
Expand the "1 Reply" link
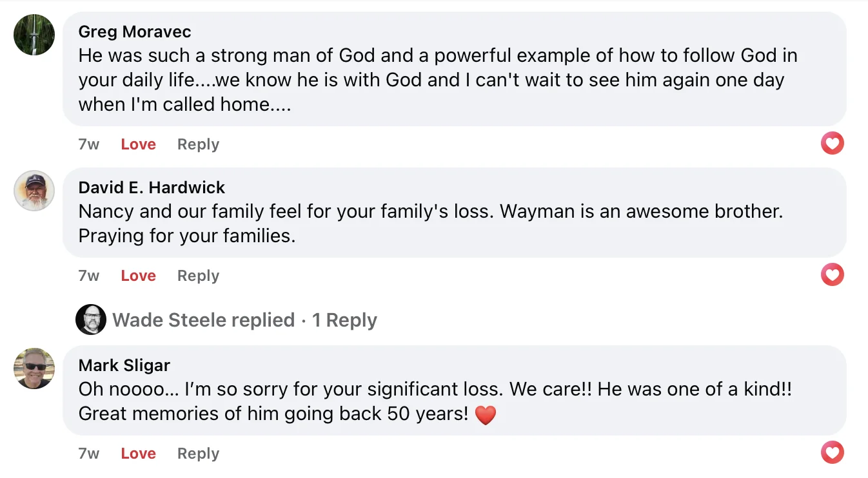344,320
